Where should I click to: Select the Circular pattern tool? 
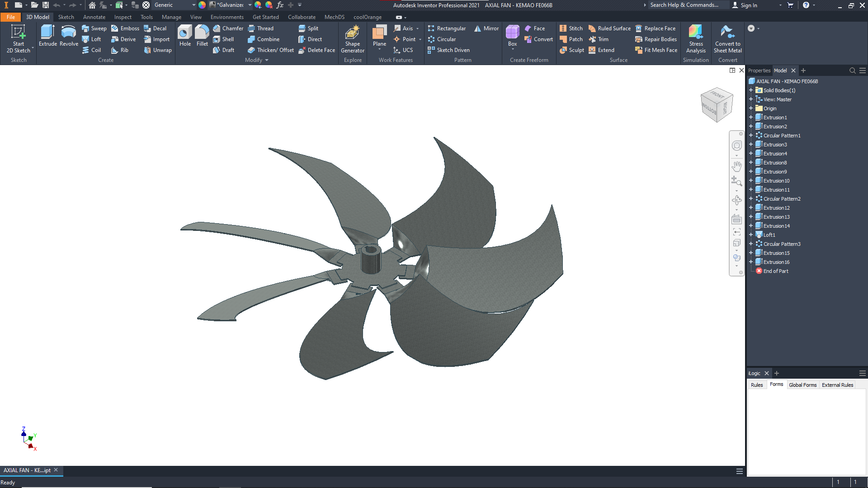point(442,39)
